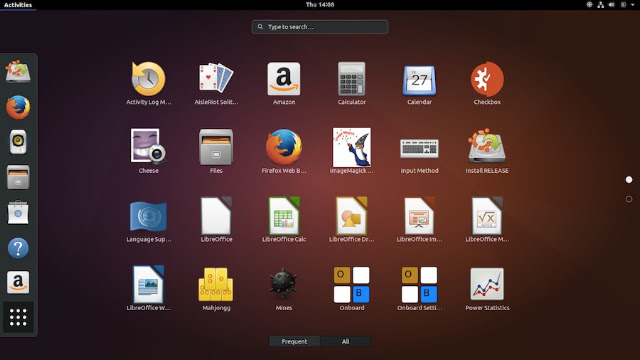
Task: Toggle the Show Applications grid button
Action: click(18, 317)
